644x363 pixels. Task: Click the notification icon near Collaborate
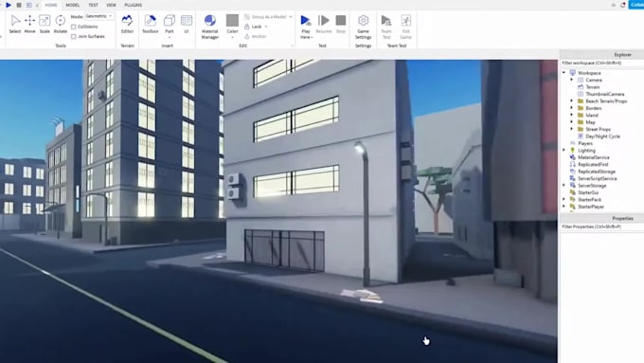(x=622, y=5)
